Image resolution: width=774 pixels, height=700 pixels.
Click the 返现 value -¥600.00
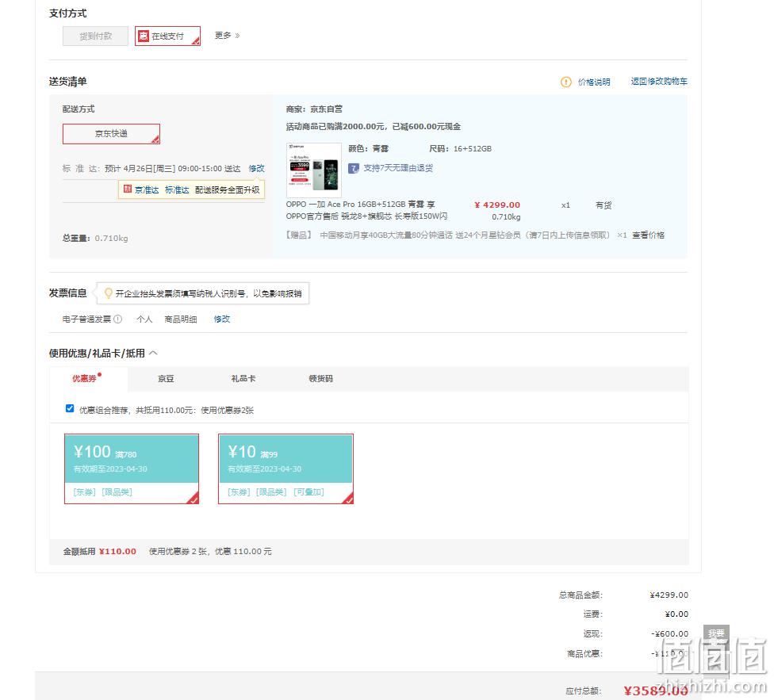669,634
